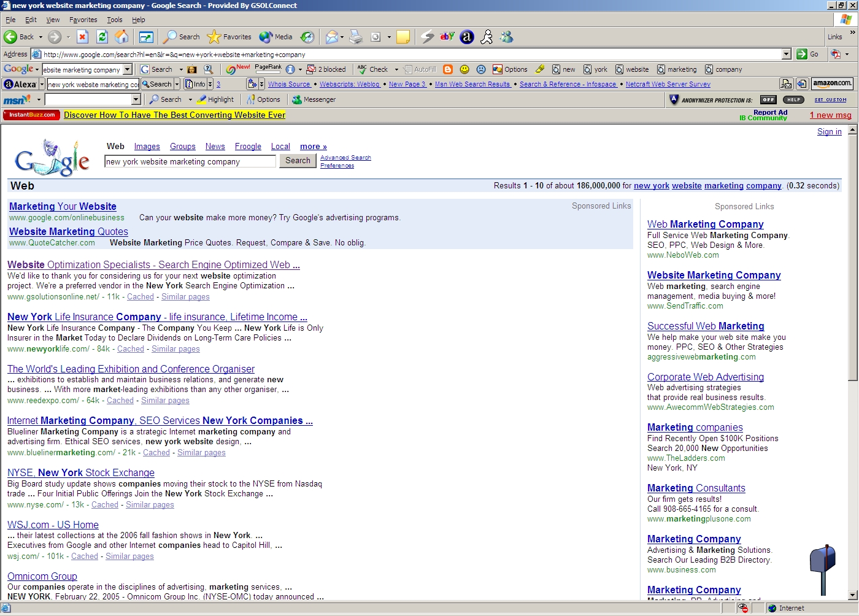This screenshot has width=859, height=616.
Task: Open the Tools menu
Action: 115,20
